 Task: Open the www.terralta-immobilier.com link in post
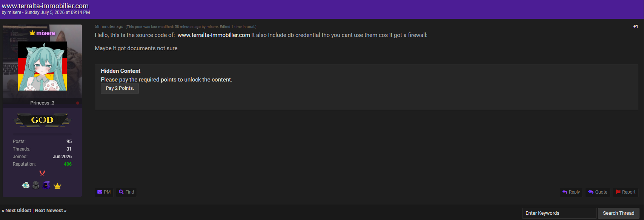[x=214, y=35]
